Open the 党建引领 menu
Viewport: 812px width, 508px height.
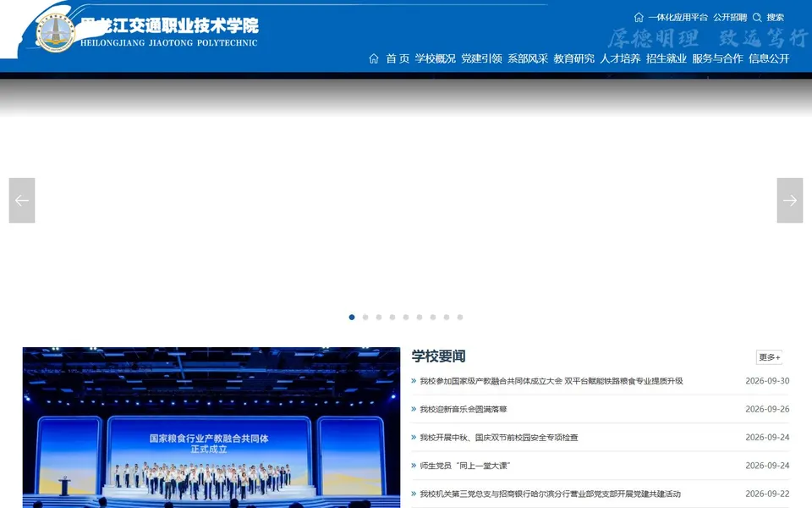coord(481,58)
